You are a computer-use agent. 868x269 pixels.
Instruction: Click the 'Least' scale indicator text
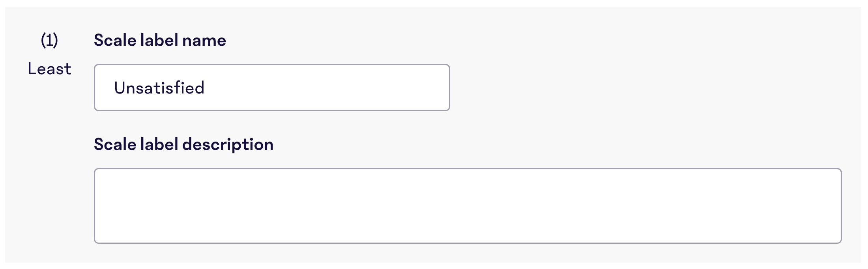point(49,69)
